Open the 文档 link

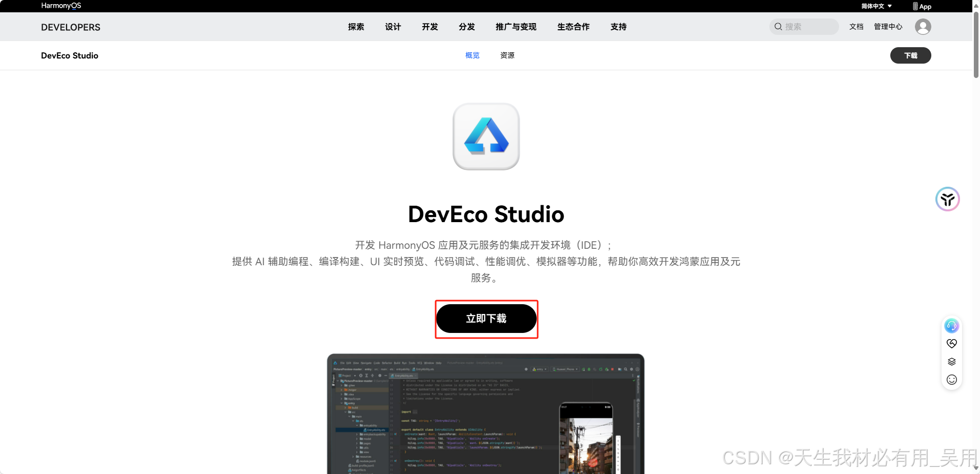(856, 27)
